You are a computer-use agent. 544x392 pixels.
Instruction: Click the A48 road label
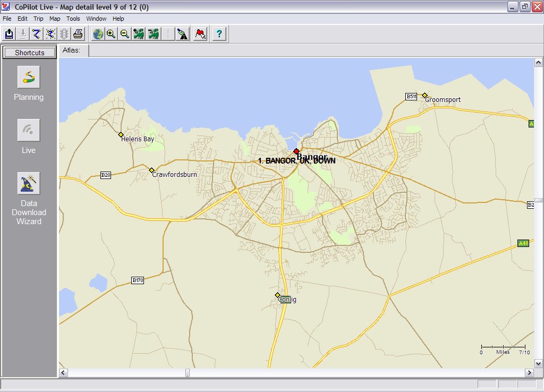(523, 243)
